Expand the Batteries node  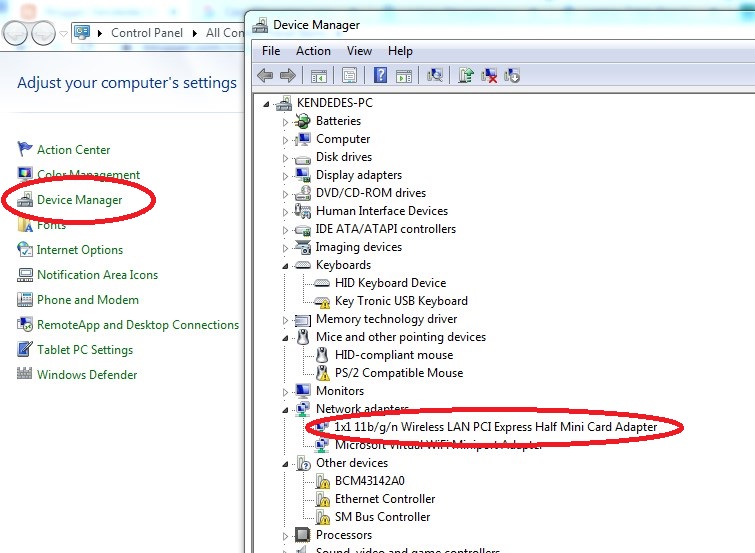pos(285,122)
